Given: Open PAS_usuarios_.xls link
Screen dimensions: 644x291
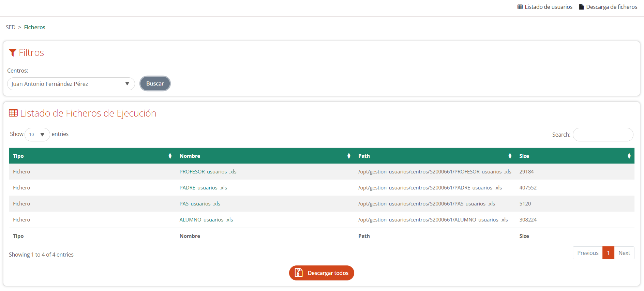Looking at the screenshot, I should [x=200, y=204].
